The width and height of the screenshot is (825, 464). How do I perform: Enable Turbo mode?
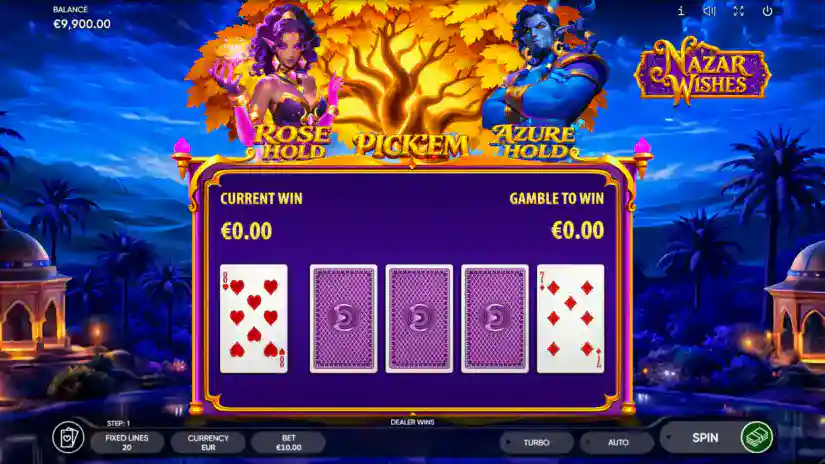tap(536, 442)
